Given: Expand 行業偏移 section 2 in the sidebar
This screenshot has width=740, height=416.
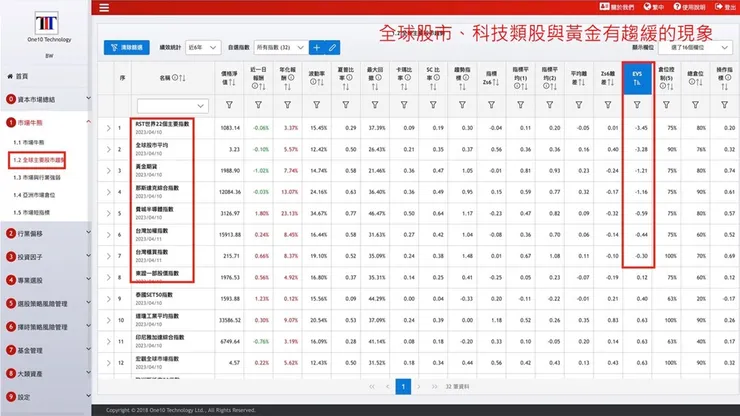Looking at the screenshot, I should [x=46, y=233].
